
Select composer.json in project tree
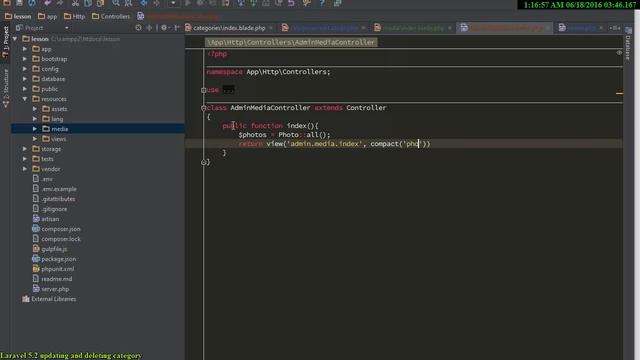click(61, 229)
